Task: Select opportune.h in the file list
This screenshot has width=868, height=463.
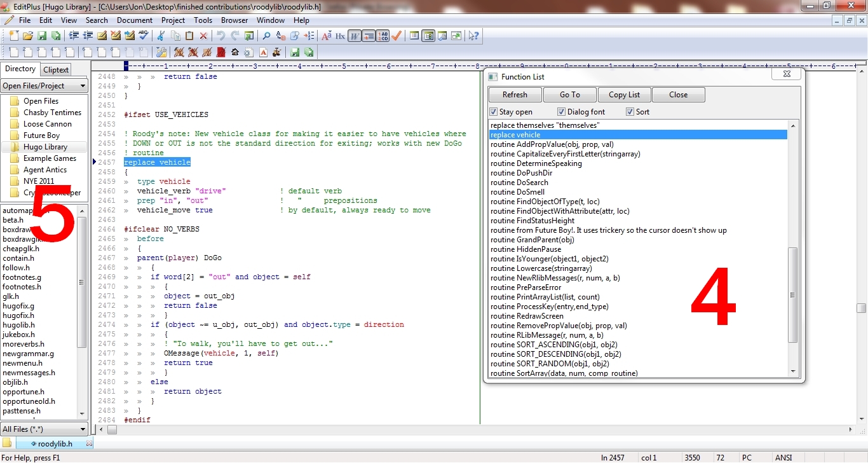Action: (24, 392)
